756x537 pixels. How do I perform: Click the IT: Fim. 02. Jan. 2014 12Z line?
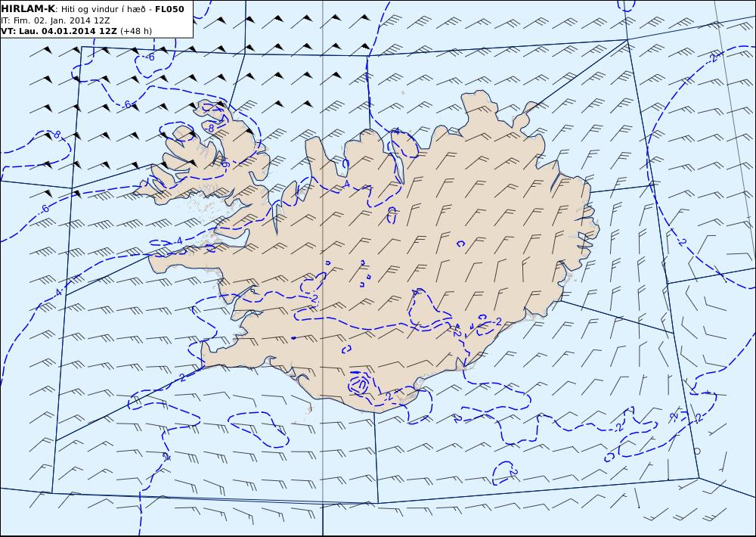pyautogui.click(x=55, y=20)
